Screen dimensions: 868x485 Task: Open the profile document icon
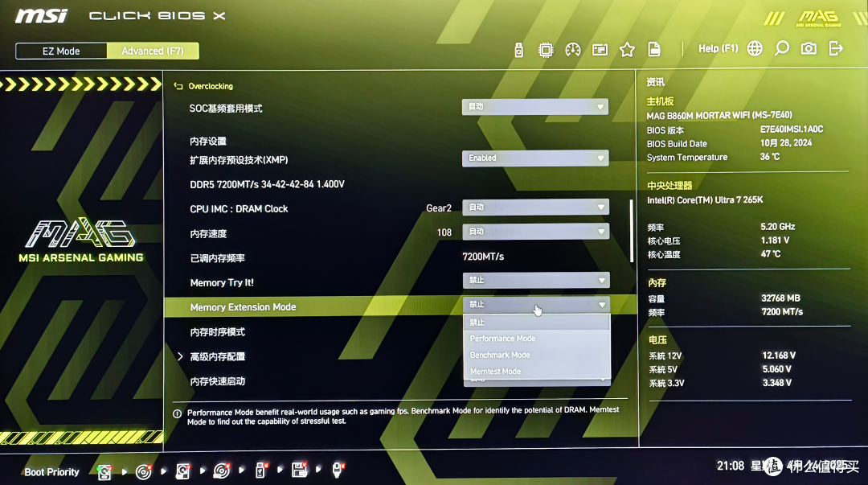654,49
